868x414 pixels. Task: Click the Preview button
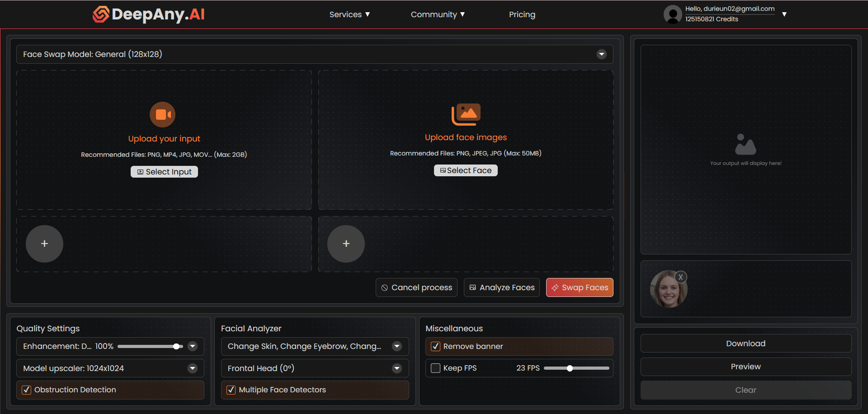(746, 367)
